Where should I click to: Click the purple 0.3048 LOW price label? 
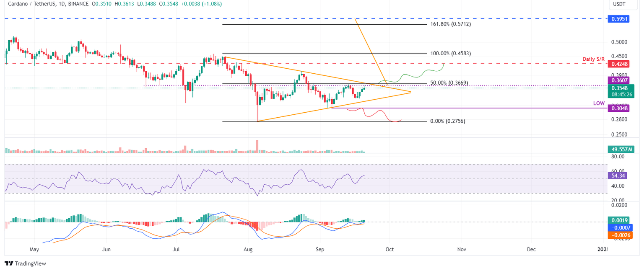click(619, 108)
